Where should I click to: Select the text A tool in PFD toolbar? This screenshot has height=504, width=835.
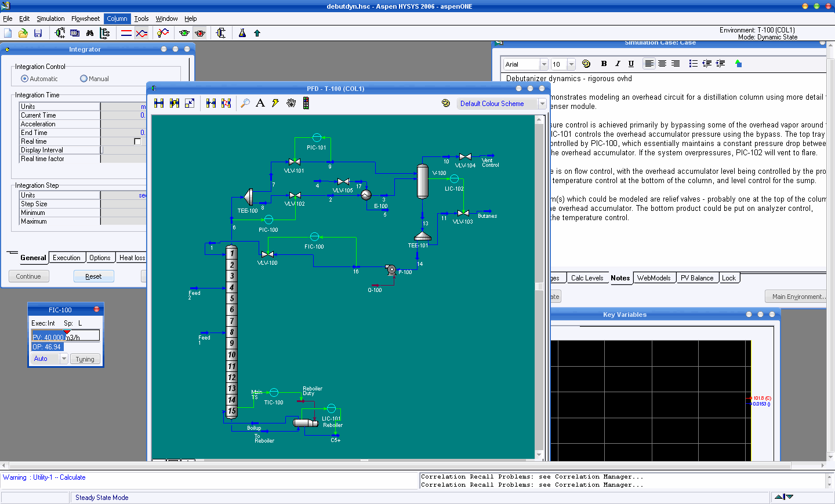[x=260, y=103]
